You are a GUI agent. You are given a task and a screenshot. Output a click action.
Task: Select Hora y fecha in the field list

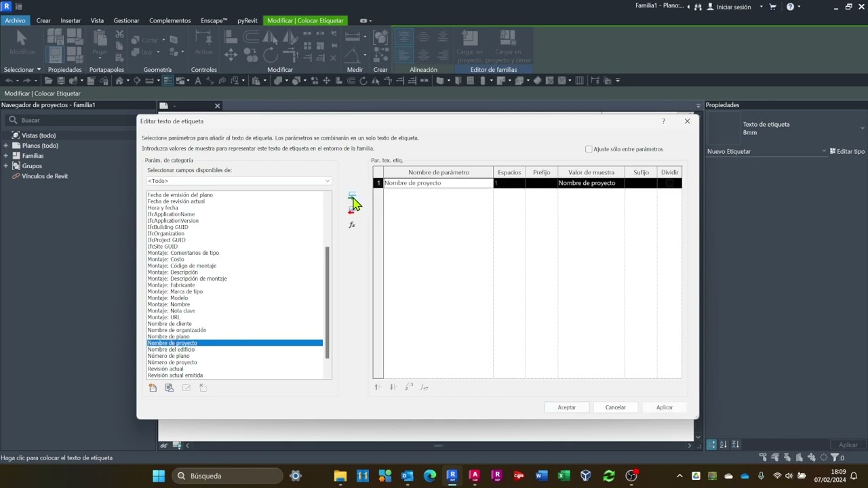(163, 208)
